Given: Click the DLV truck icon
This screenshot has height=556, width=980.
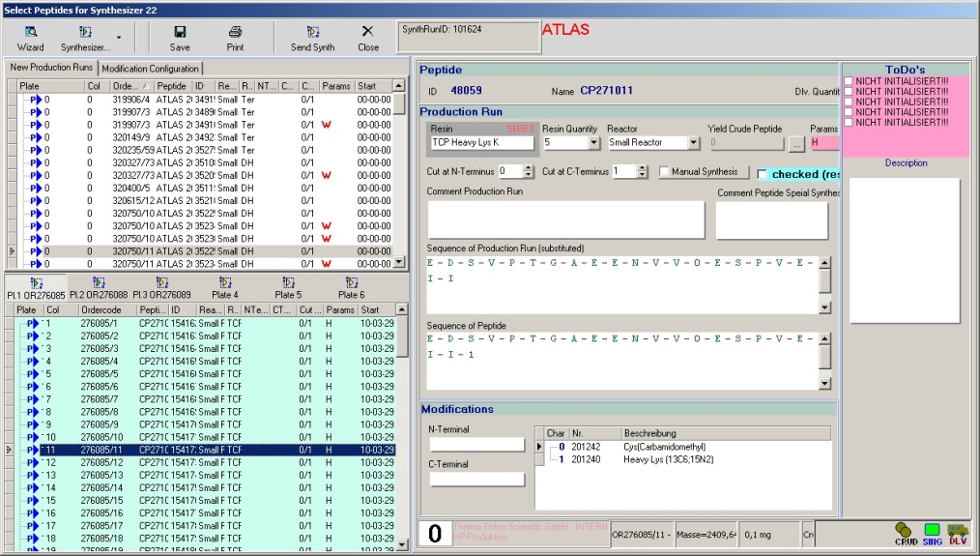Looking at the screenshot, I should point(958,534).
